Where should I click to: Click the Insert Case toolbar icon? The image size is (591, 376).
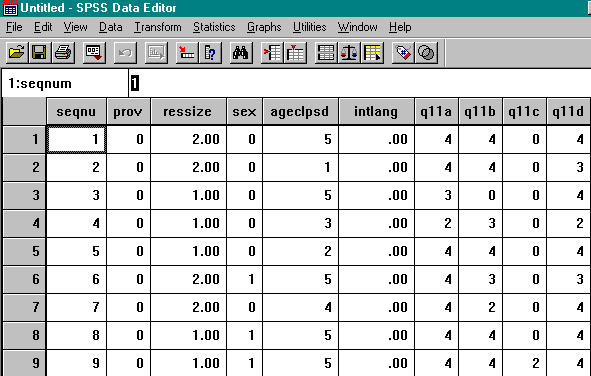tap(272, 53)
